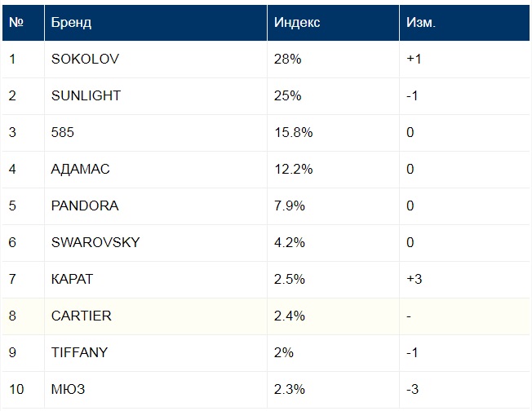Select the 12.2% index cell
Screen dimensions: 532x411
(294, 169)
